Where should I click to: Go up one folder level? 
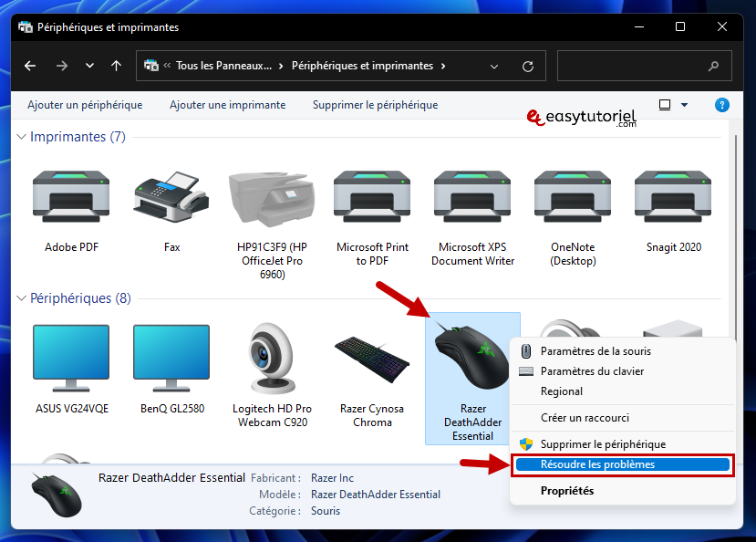pos(116,66)
